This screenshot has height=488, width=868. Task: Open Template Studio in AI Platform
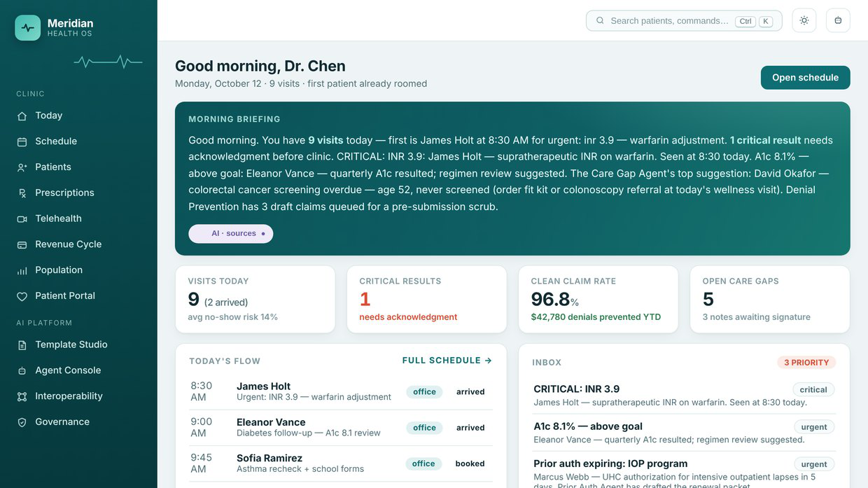[x=78, y=344]
